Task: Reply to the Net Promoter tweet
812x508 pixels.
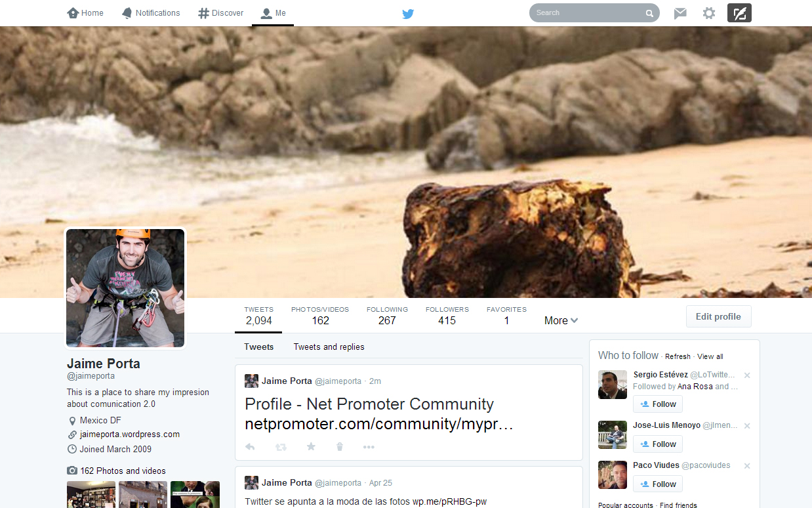Action: [x=250, y=447]
